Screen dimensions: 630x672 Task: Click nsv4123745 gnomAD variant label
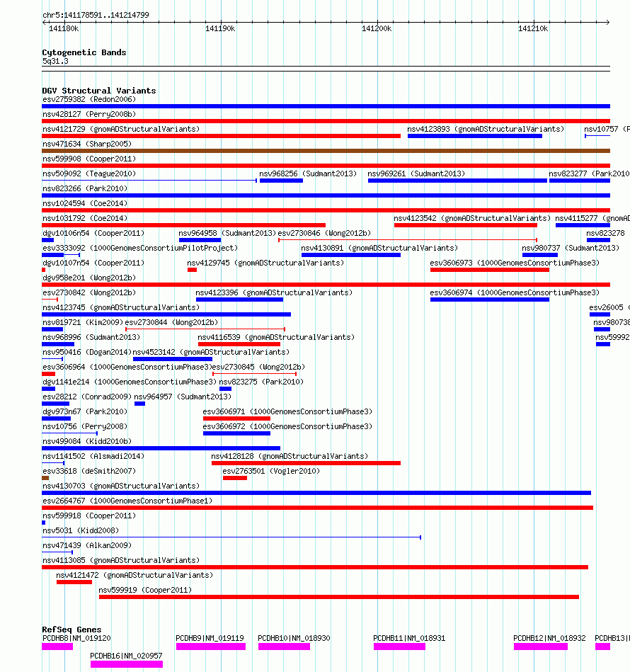click(x=121, y=308)
